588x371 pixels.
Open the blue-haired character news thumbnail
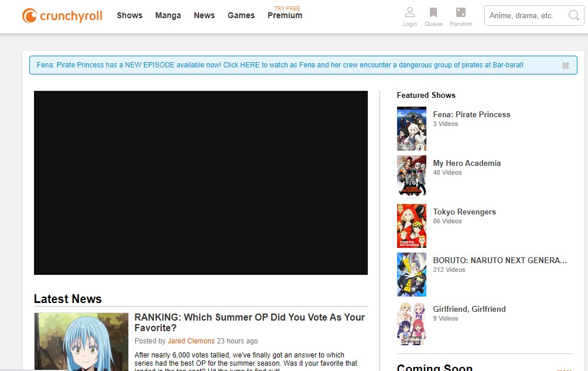click(x=81, y=342)
